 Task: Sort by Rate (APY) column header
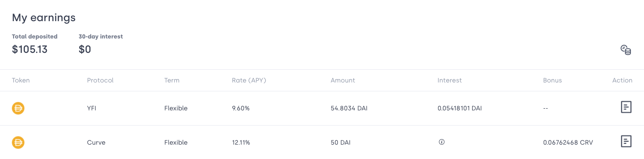click(x=249, y=80)
